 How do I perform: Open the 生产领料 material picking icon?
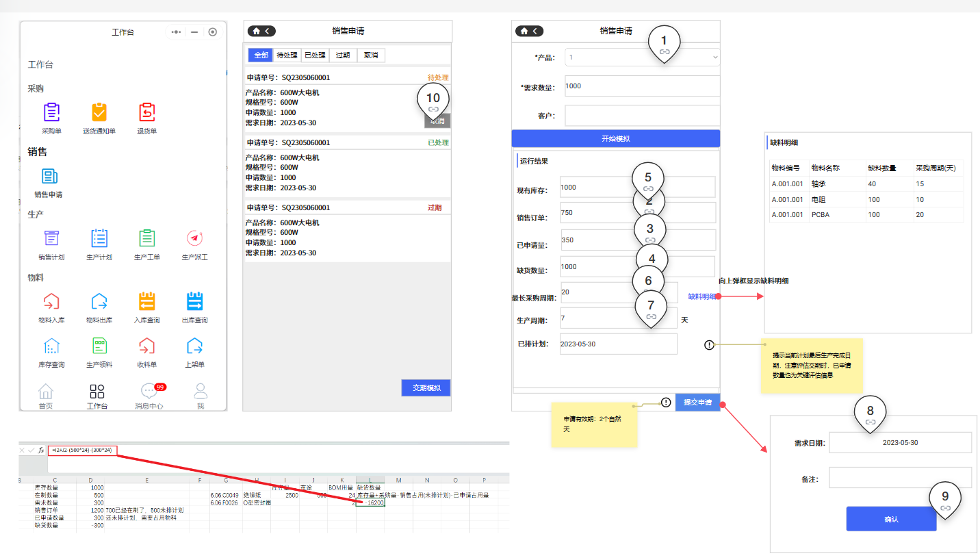click(x=99, y=346)
